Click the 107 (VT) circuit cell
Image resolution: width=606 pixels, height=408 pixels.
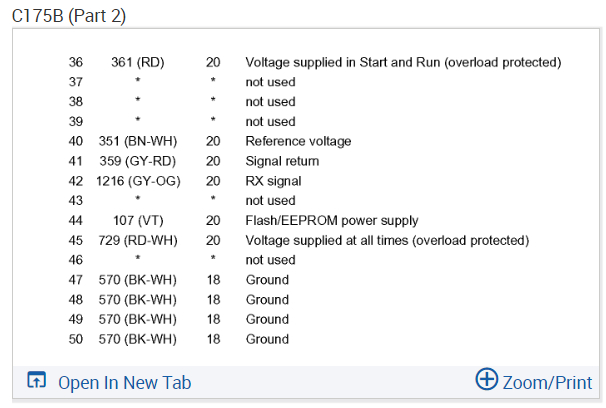click(x=137, y=220)
